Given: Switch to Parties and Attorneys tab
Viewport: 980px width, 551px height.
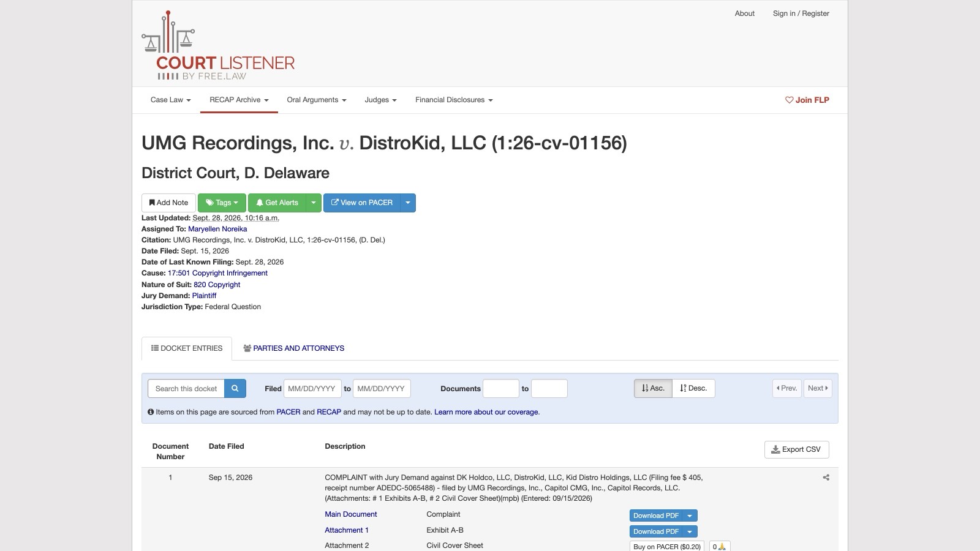Looking at the screenshot, I should pyautogui.click(x=294, y=348).
